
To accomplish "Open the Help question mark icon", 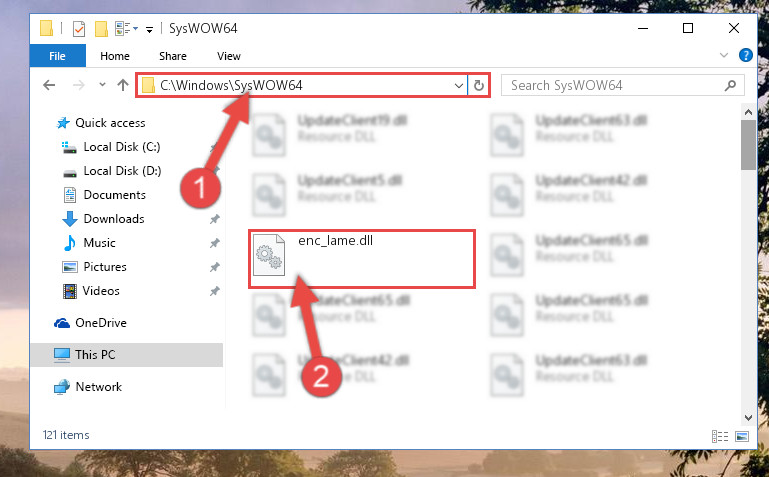I will [x=745, y=55].
